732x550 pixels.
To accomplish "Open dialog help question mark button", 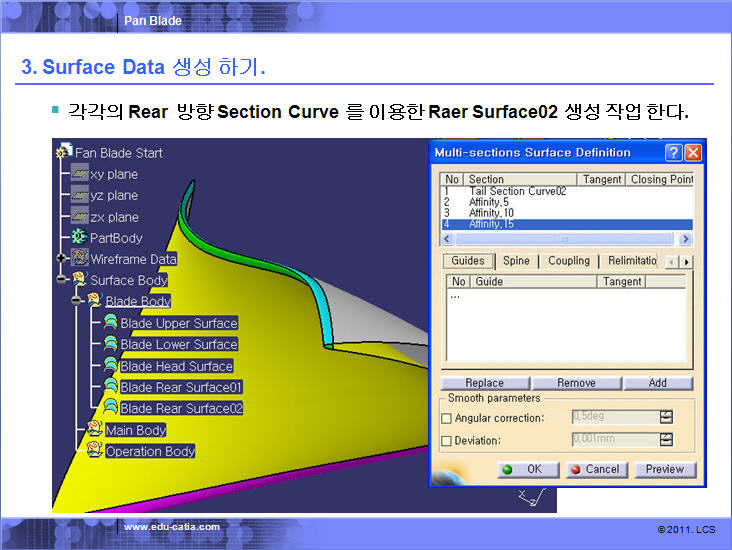I will point(673,153).
